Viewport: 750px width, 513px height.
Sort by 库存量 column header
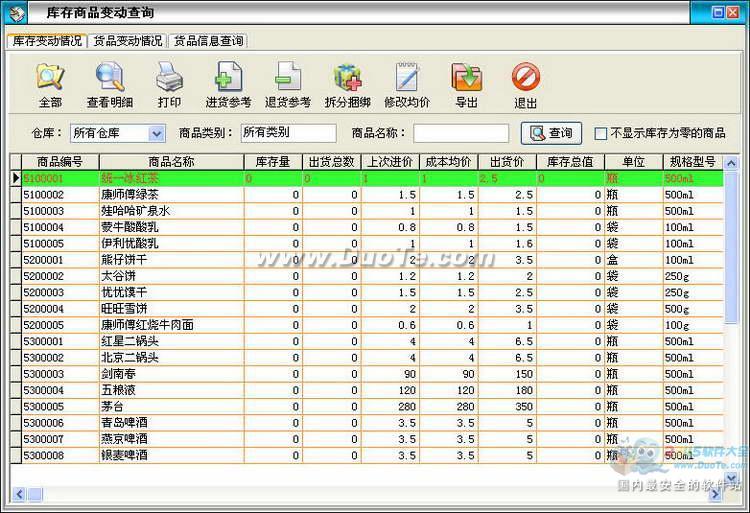click(273, 162)
